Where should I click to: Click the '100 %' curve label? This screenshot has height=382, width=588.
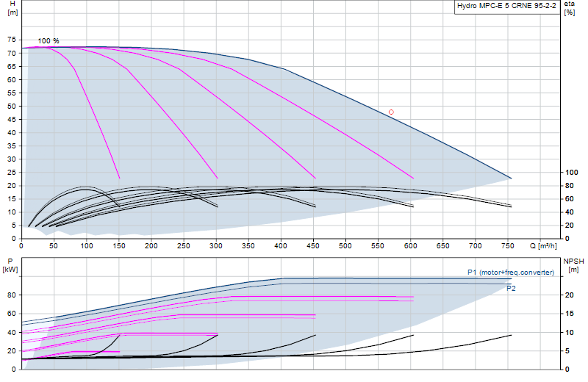49,41
